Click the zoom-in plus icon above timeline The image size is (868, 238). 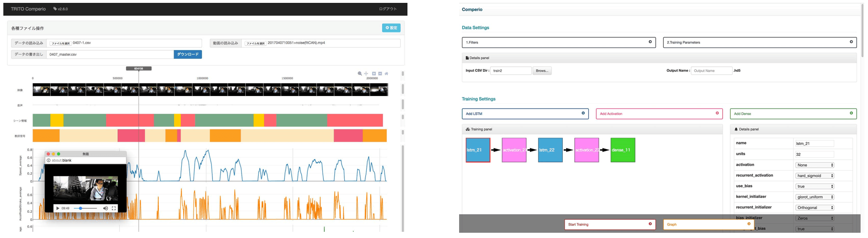click(x=374, y=74)
